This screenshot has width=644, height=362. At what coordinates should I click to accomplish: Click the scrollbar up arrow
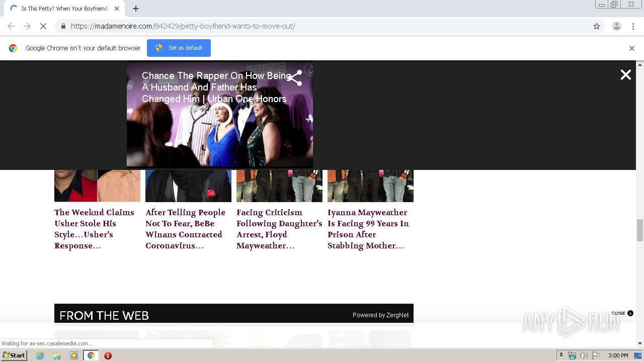tap(640, 64)
